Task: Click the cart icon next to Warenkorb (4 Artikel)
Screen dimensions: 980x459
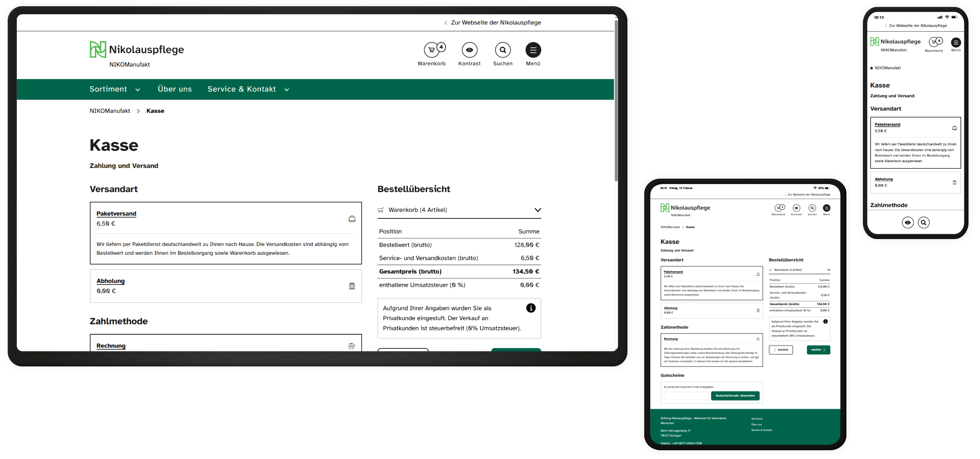Action: [381, 210]
